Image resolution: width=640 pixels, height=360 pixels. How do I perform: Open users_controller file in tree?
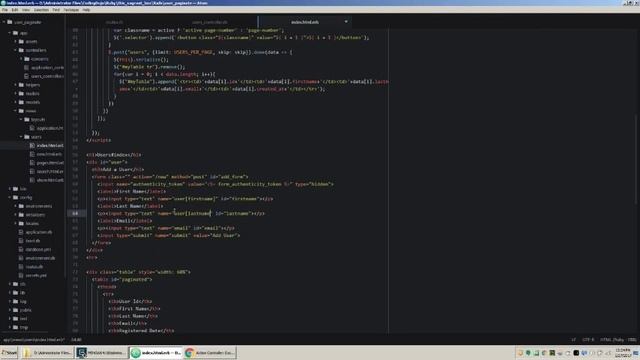(x=47, y=76)
